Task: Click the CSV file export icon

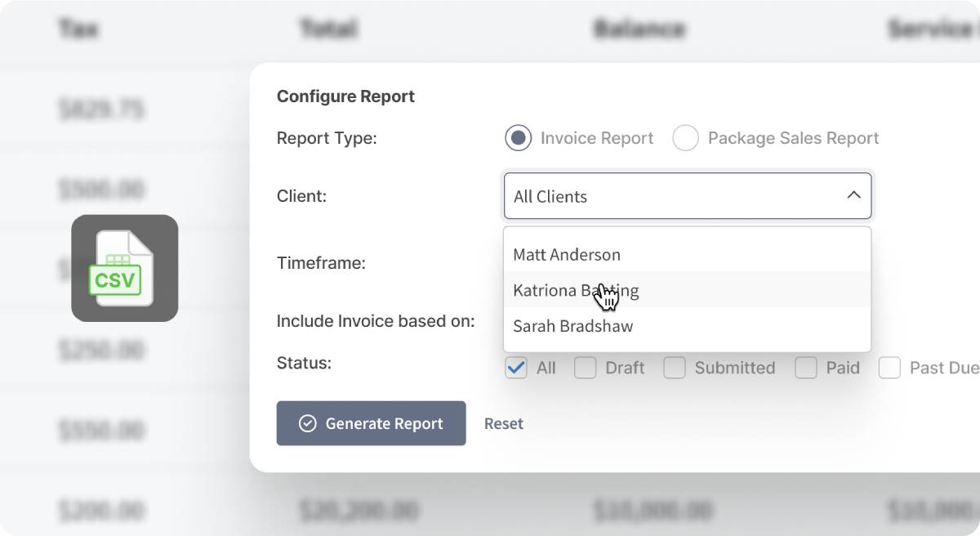Action: click(x=124, y=268)
